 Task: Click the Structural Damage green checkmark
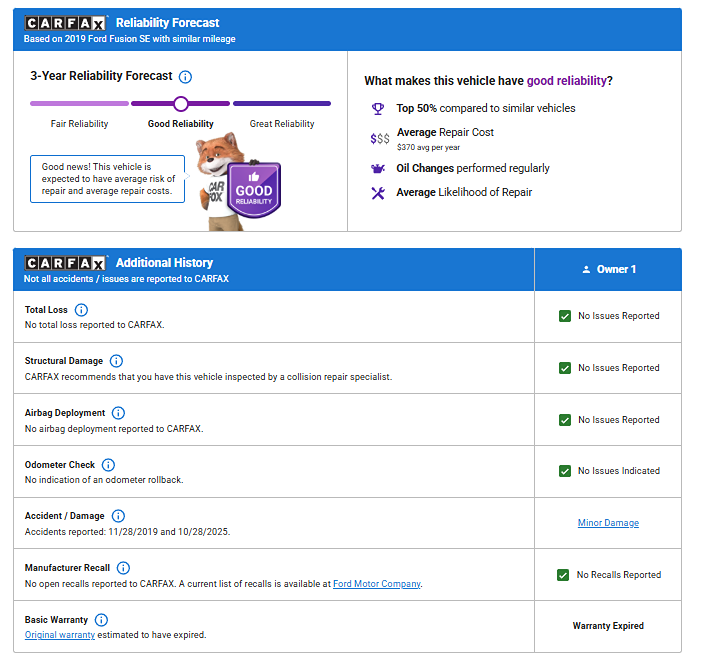pos(565,368)
